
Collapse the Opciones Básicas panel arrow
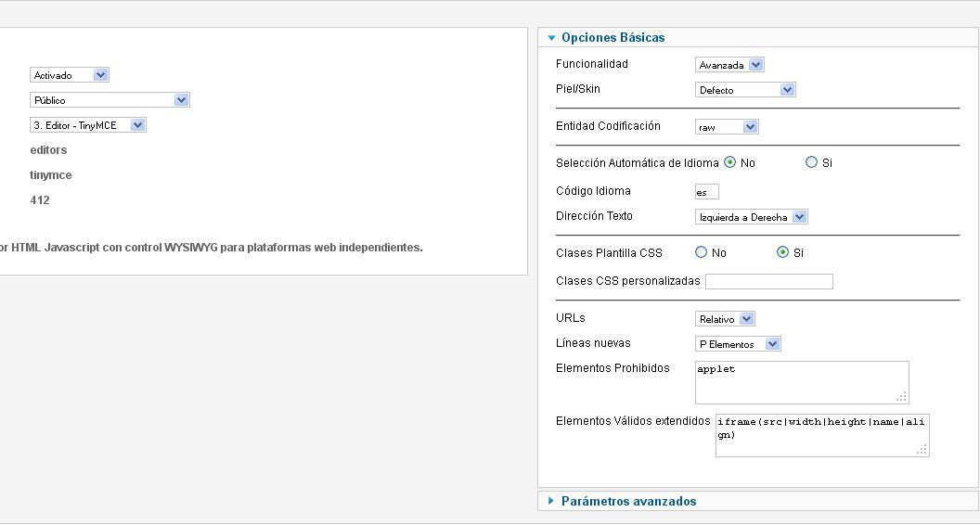[551, 38]
